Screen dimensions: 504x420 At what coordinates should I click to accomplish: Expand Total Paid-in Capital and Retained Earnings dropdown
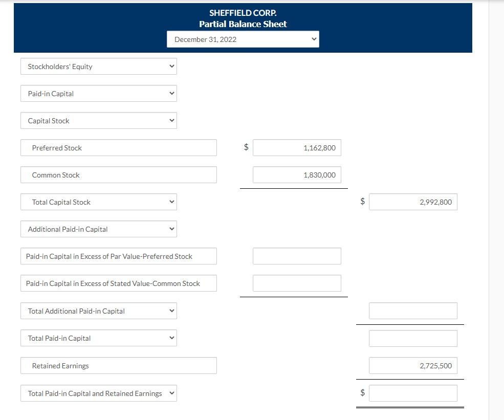point(98,393)
